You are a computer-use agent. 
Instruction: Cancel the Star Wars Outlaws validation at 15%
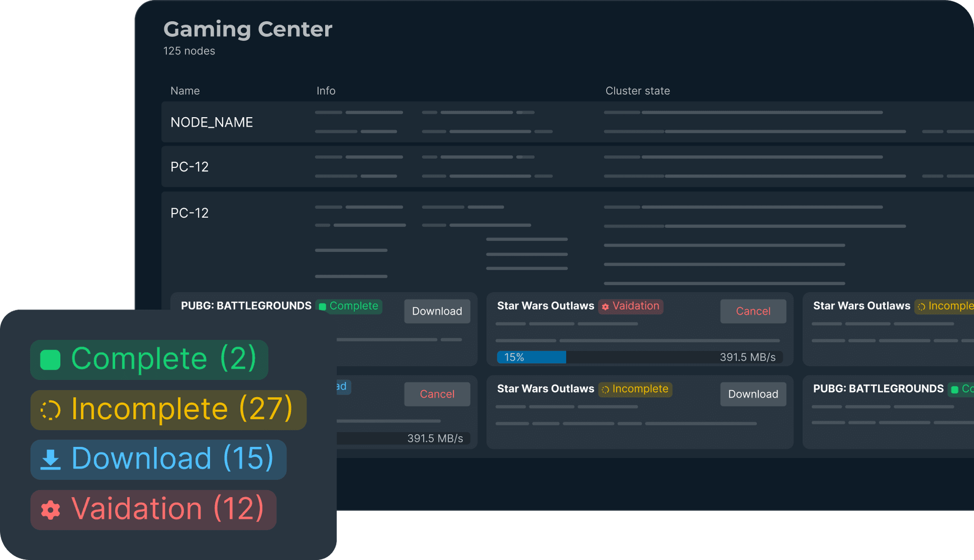tap(753, 311)
